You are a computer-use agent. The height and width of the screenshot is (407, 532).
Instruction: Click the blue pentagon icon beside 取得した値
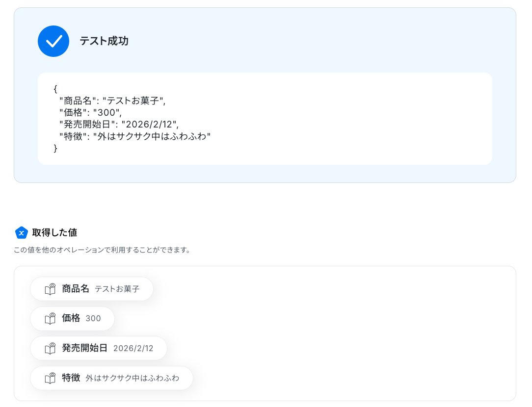click(21, 232)
